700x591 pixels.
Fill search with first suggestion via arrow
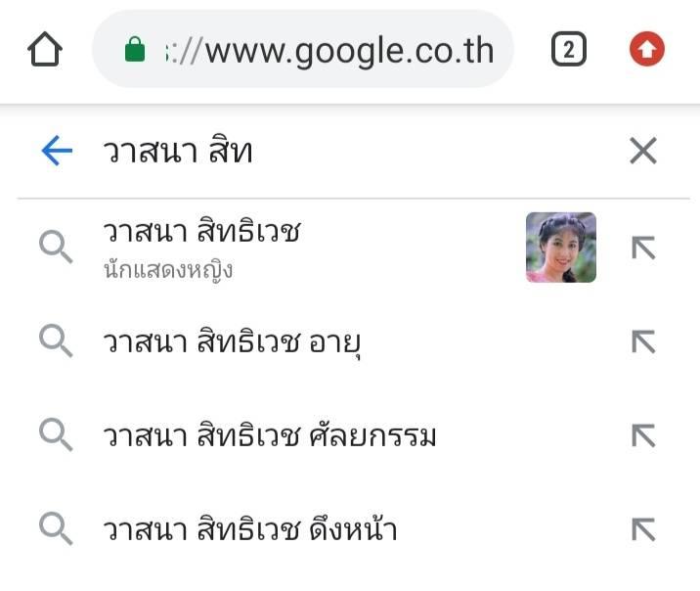pyautogui.click(x=643, y=248)
